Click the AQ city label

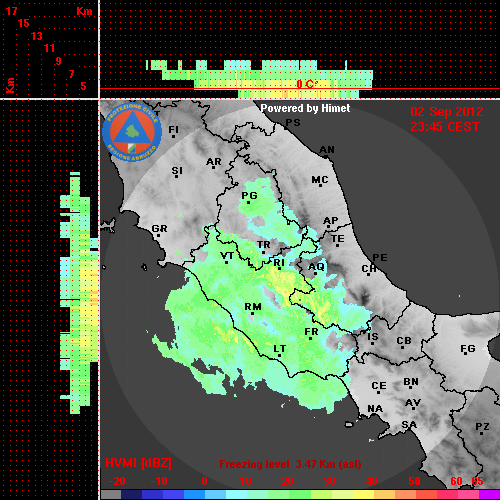[316, 266]
